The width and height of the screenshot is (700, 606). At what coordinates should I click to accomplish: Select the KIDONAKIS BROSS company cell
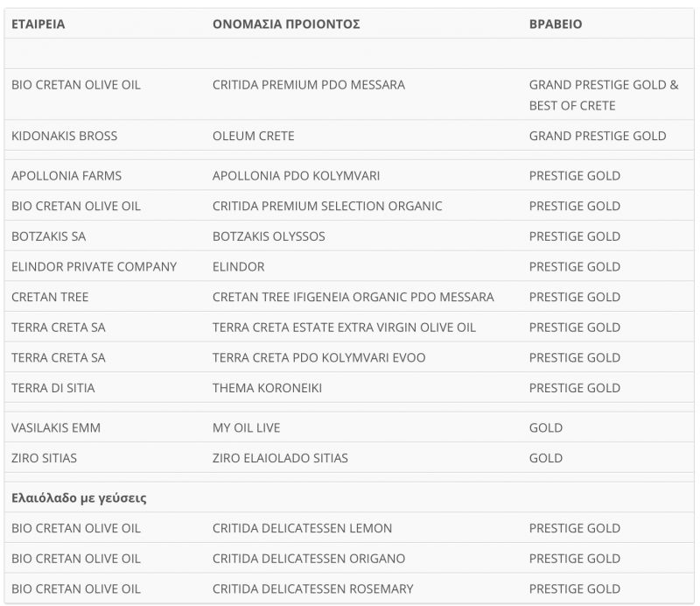click(x=64, y=136)
